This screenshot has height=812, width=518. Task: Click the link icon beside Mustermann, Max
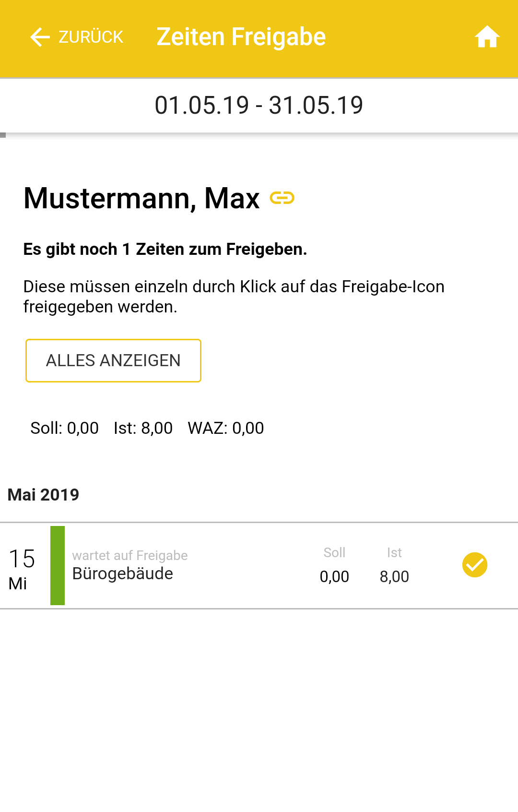tap(282, 198)
